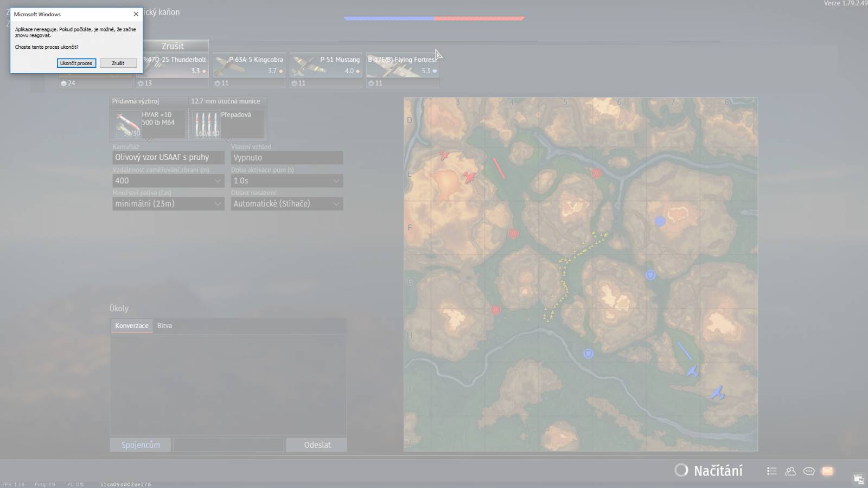
Task: Expand gun targeting distance dropdown 400
Action: (x=168, y=181)
